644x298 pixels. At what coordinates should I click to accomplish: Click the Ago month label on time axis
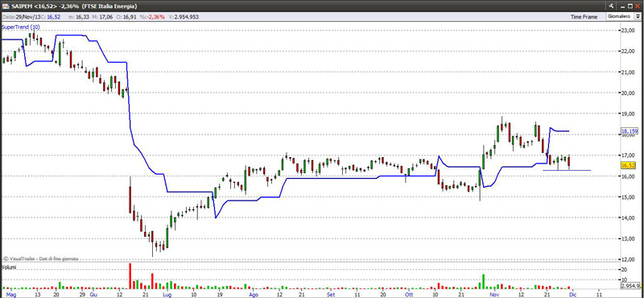(x=254, y=295)
